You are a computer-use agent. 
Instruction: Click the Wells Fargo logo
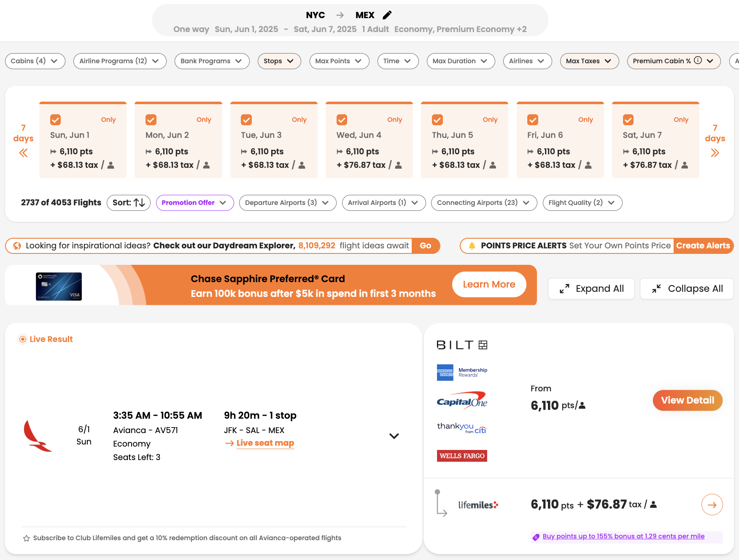(462, 456)
